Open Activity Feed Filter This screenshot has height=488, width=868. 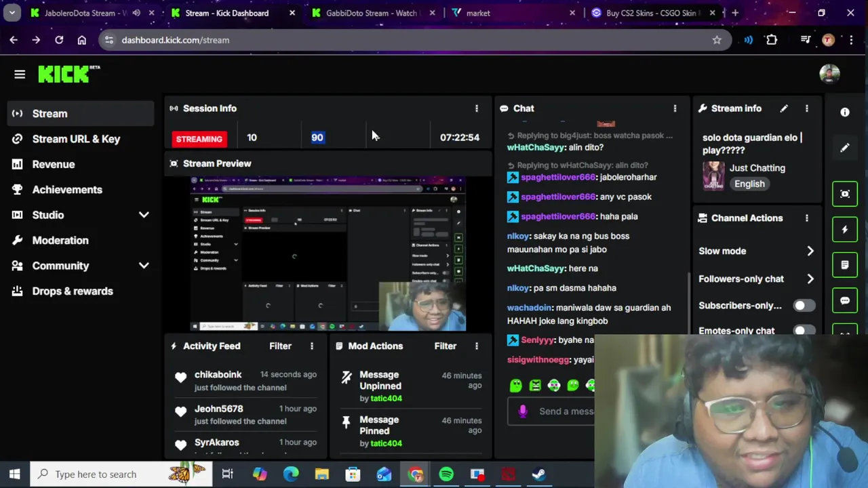pyautogui.click(x=280, y=346)
